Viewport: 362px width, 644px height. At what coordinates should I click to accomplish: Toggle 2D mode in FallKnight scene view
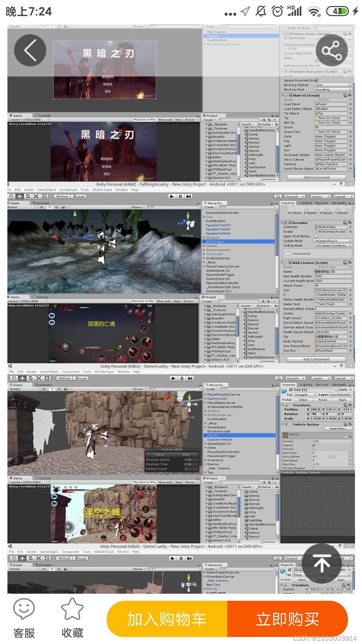[42, 207]
